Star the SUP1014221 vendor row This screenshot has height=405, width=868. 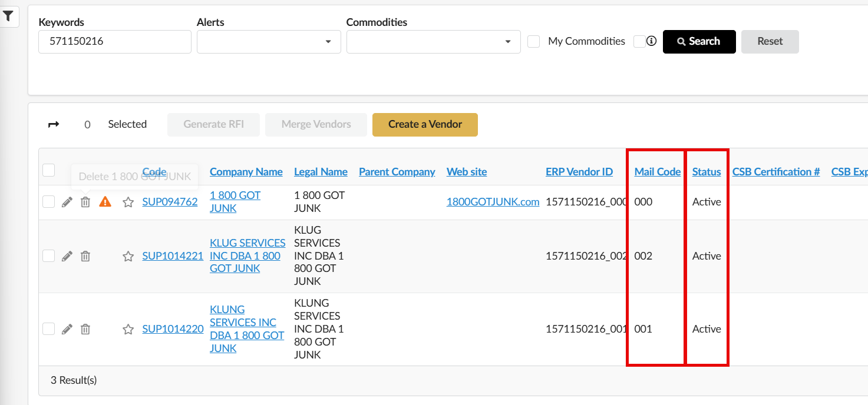pos(128,256)
